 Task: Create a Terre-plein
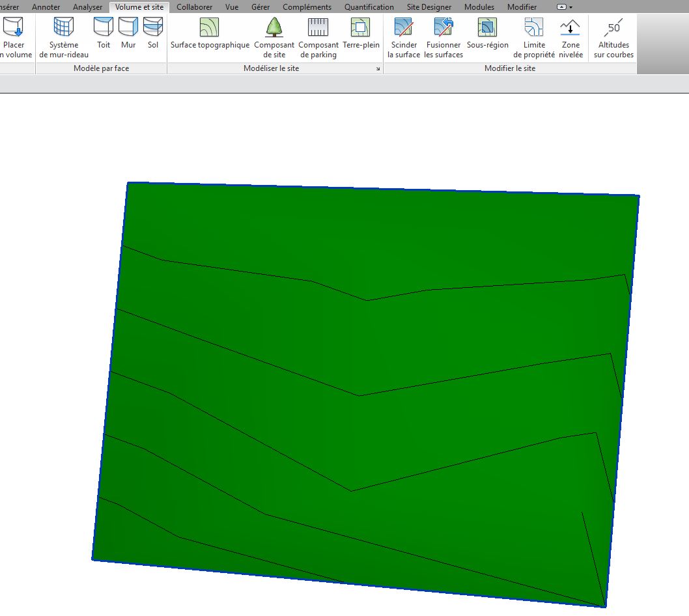pyautogui.click(x=361, y=33)
